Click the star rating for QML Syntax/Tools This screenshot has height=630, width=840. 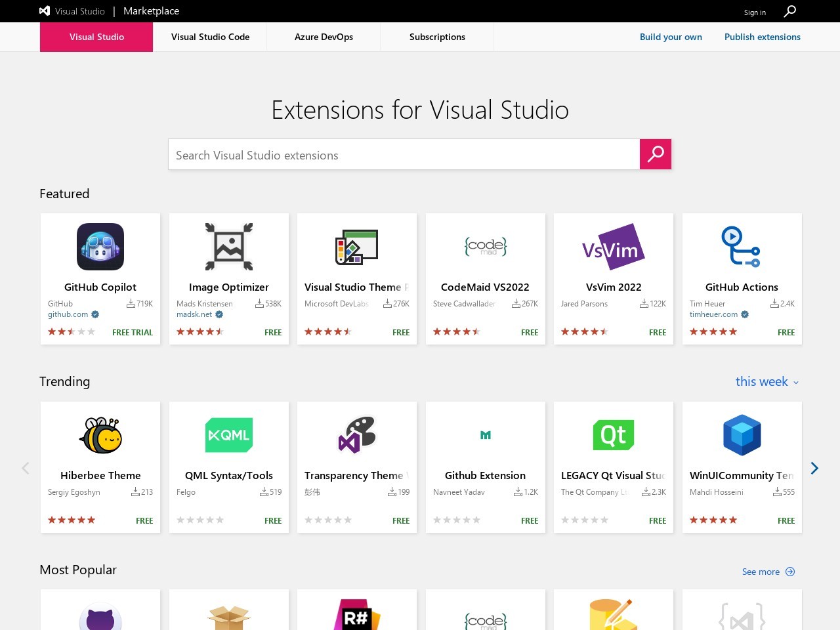click(x=199, y=520)
